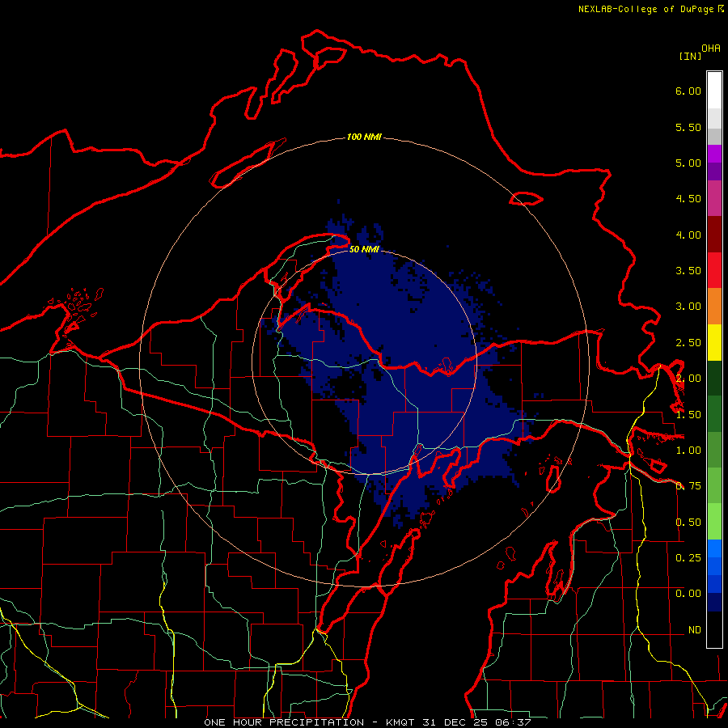
Task: Select the 2.50 legend value
Action: 688,343
